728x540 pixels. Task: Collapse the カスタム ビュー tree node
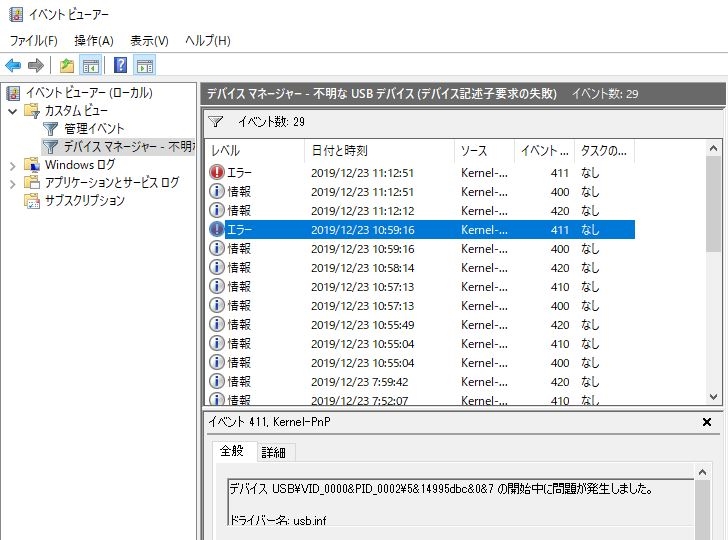click(13, 111)
